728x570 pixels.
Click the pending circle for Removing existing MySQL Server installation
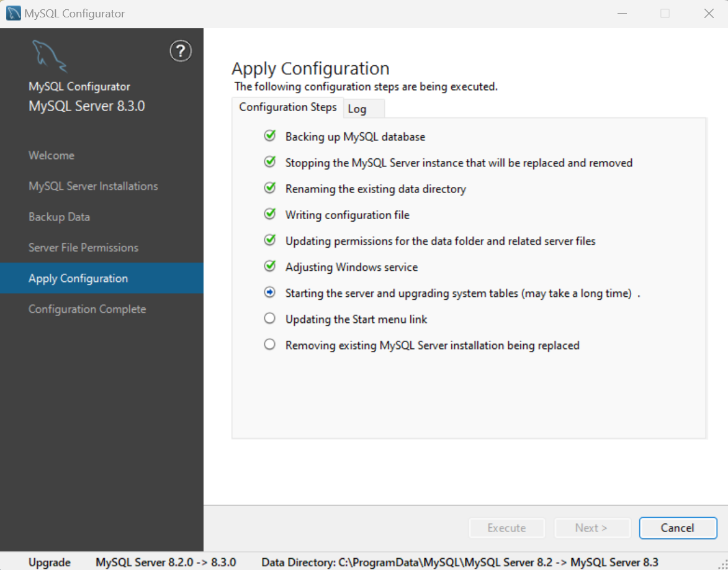(x=269, y=344)
